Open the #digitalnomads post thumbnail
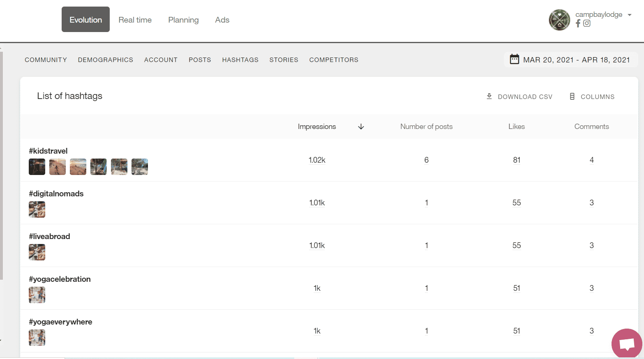 pos(37,209)
